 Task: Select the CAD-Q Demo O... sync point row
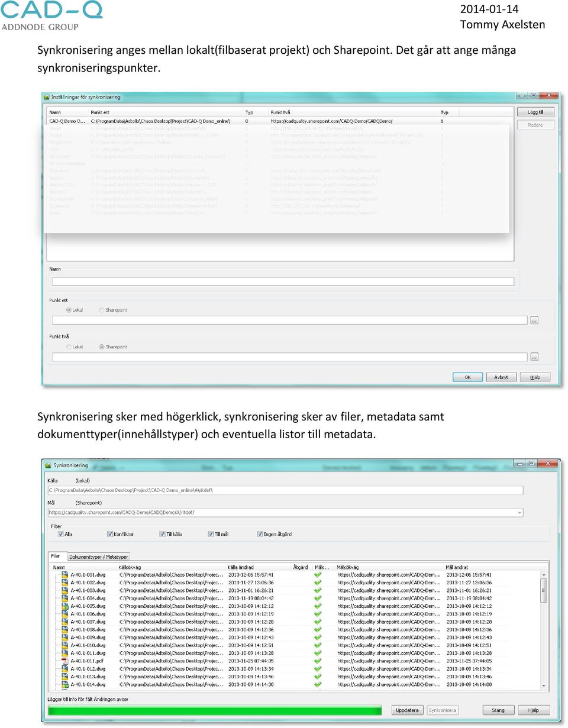click(x=279, y=121)
